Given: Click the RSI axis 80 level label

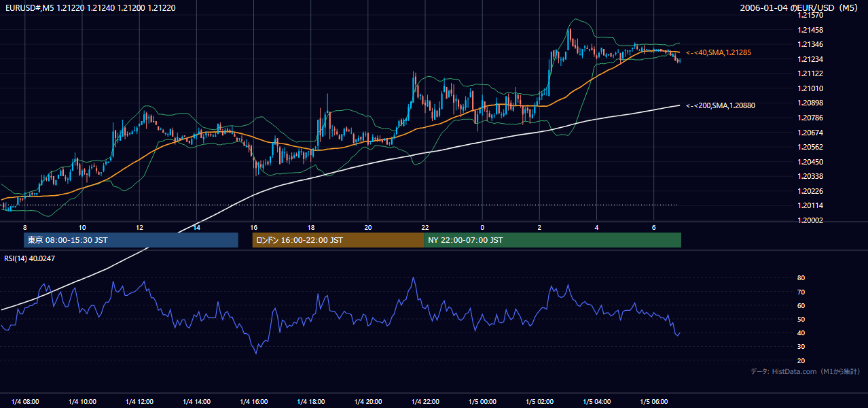Looking at the screenshot, I should [x=801, y=278].
